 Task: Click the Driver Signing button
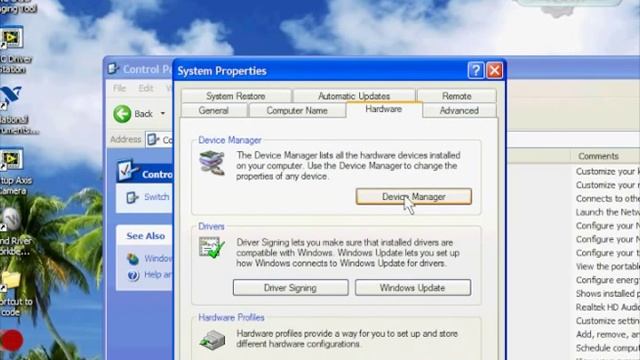pos(290,288)
